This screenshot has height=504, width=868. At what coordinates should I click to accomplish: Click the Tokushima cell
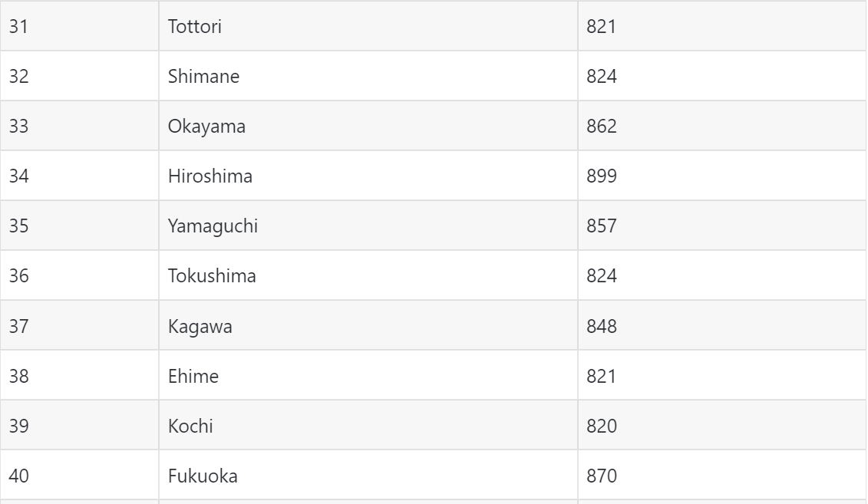pyautogui.click(x=368, y=275)
